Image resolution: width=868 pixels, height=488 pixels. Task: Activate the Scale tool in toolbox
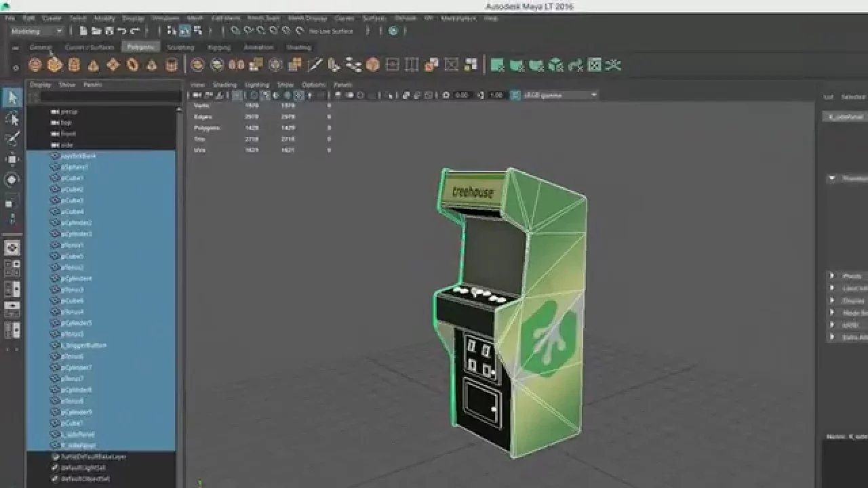click(12, 201)
